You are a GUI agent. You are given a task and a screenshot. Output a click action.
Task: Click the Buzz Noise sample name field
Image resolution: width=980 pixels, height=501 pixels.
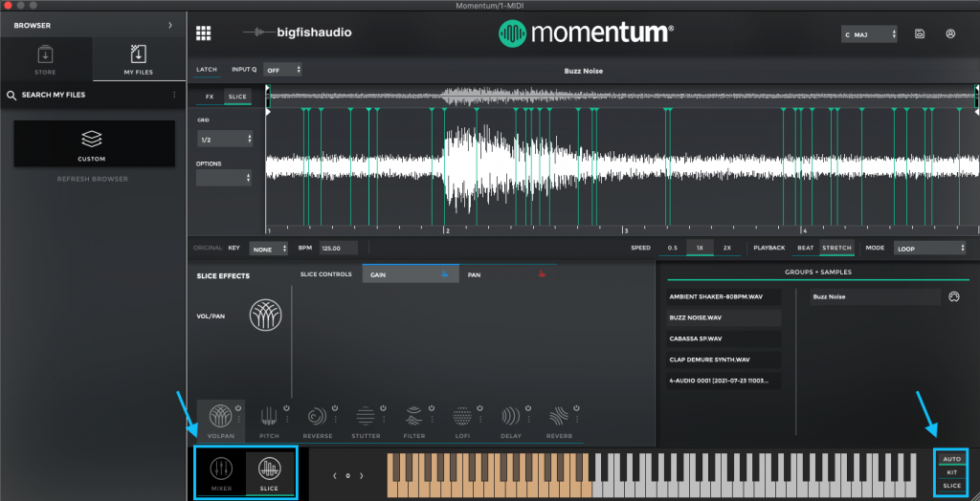click(x=875, y=296)
